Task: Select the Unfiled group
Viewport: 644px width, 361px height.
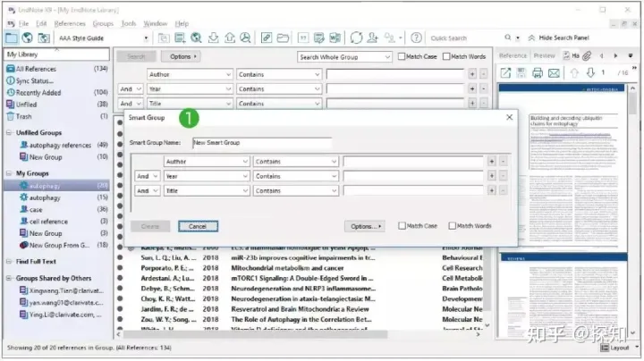Action: [x=57, y=105]
